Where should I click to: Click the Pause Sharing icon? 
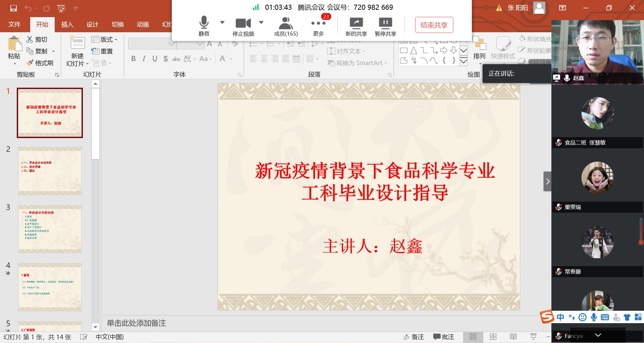coord(385,23)
